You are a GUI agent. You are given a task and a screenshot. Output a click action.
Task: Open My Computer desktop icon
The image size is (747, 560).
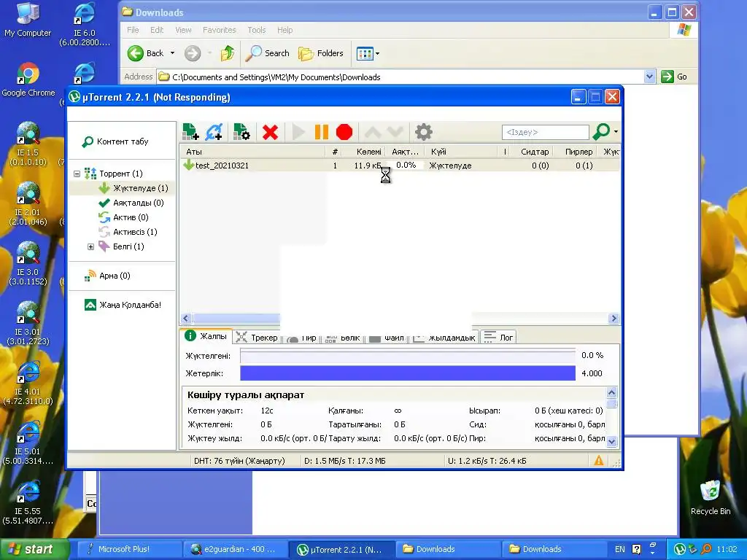28,20
